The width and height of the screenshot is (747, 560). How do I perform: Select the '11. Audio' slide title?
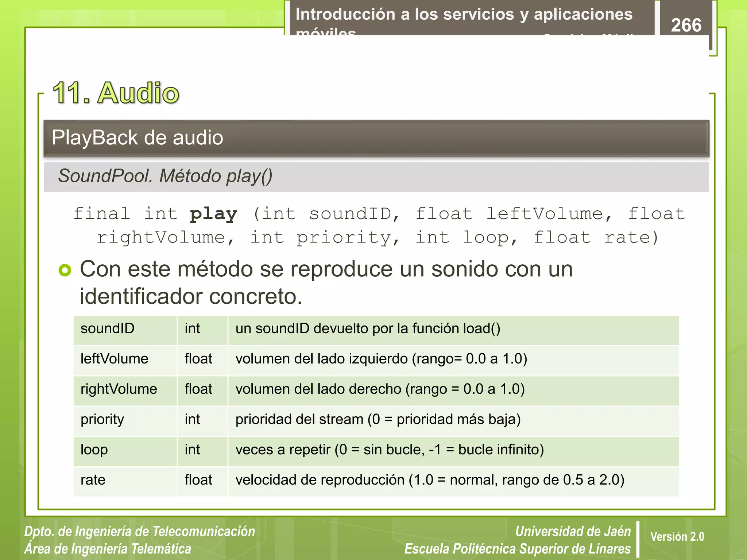(x=116, y=93)
